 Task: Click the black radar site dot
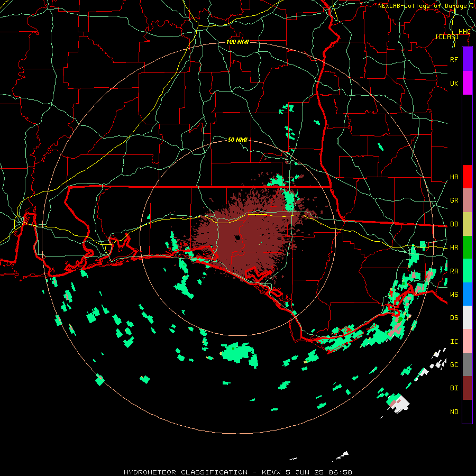coord(237,237)
